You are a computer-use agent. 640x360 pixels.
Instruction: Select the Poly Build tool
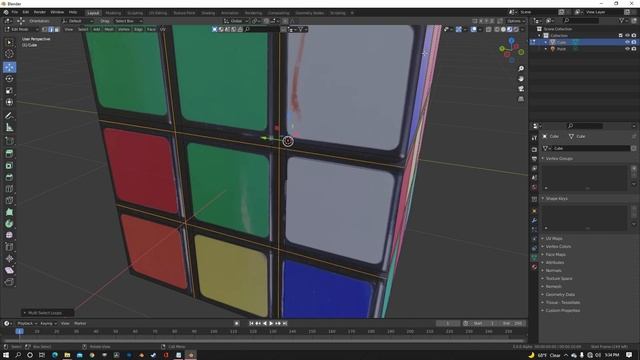tap(9, 212)
